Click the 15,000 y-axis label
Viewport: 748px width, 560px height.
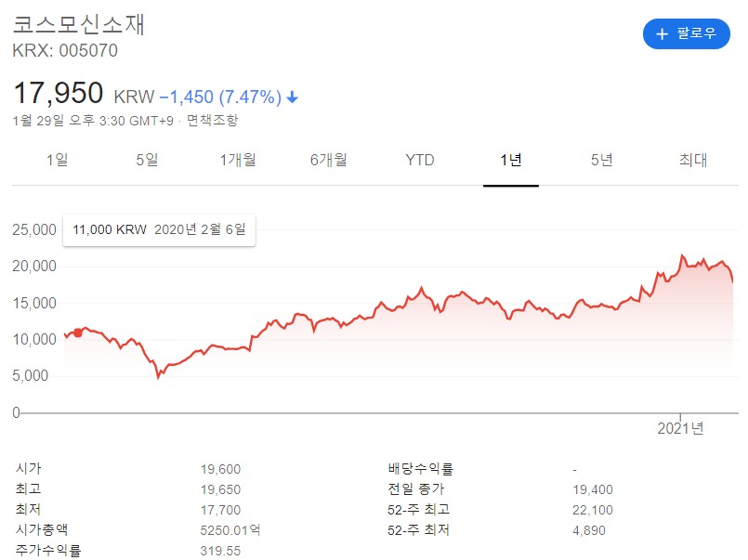click(34, 303)
